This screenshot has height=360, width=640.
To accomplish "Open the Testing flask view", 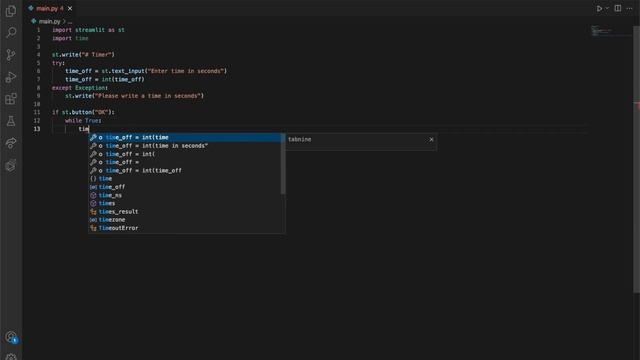I will click(11, 121).
